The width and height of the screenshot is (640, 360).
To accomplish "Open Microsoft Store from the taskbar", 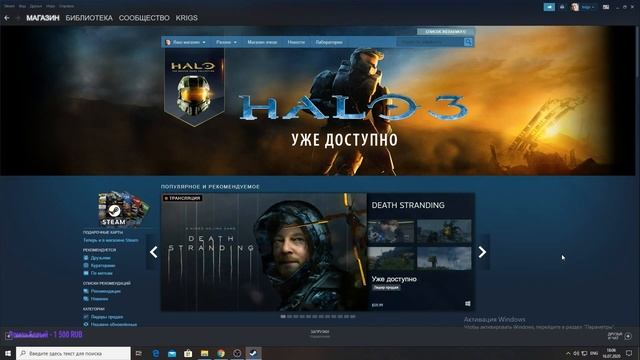I will point(188,353).
